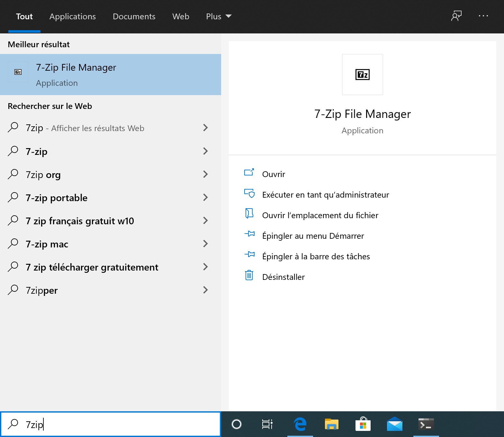504x437 pixels.
Task: Click the 7zip search input field
Action: tap(111, 424)
